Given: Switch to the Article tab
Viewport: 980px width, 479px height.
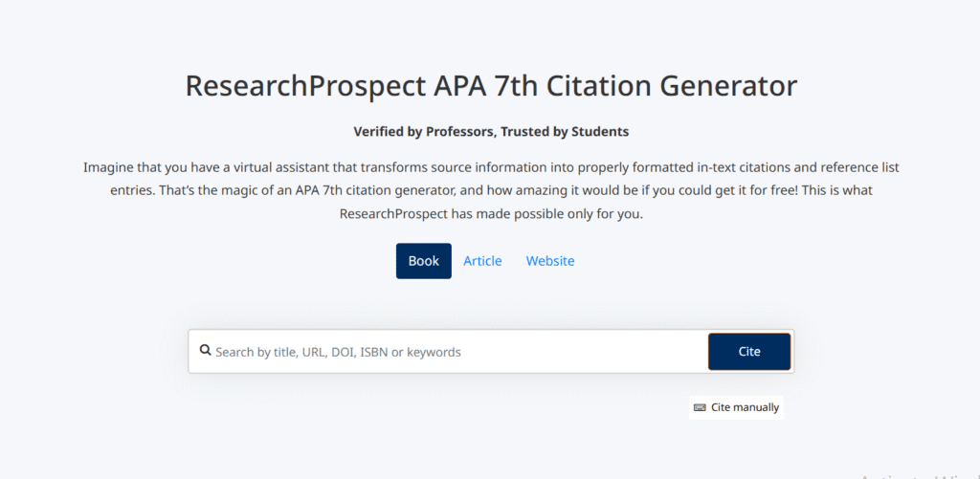Looking at the screenshot, I should click(482, 261).
